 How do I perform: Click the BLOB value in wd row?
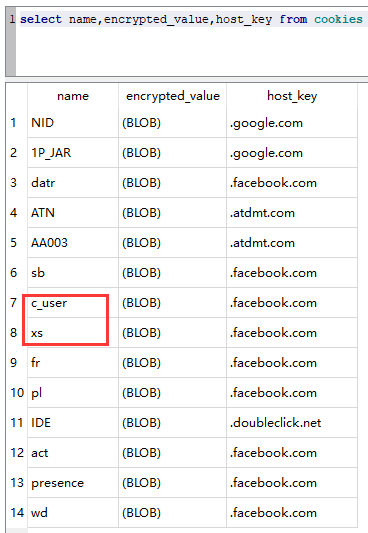[173, 513]
